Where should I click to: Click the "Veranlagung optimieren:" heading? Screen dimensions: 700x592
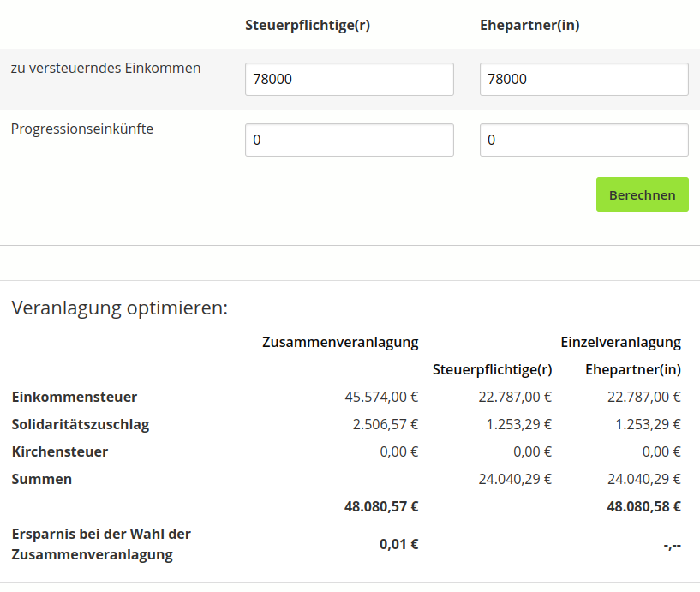tap(120, 308)
